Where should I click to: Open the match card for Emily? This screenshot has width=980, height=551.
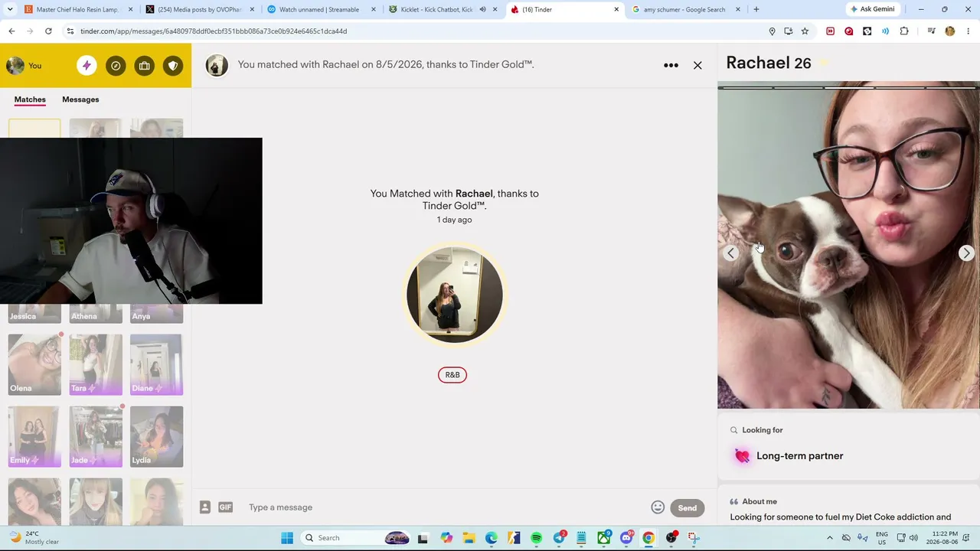coord(34,436)
